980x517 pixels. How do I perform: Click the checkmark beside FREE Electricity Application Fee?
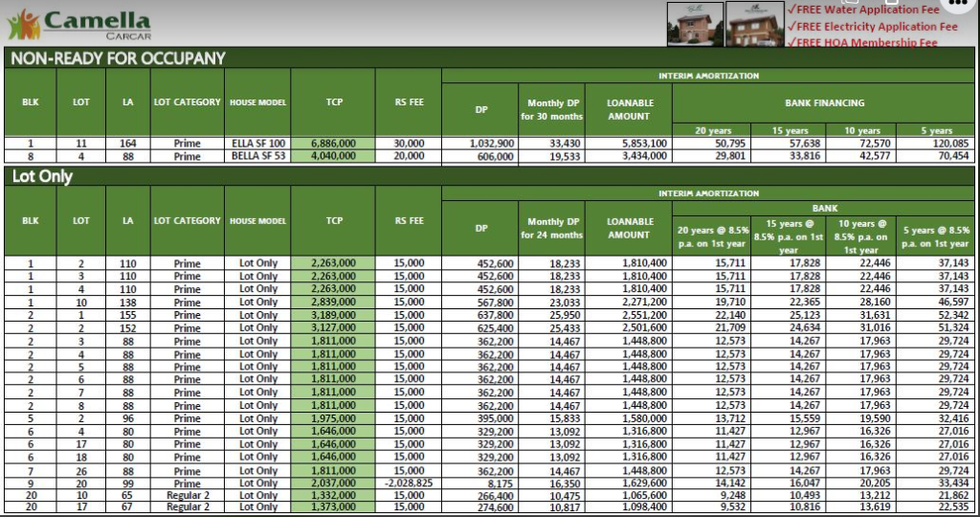791,27
